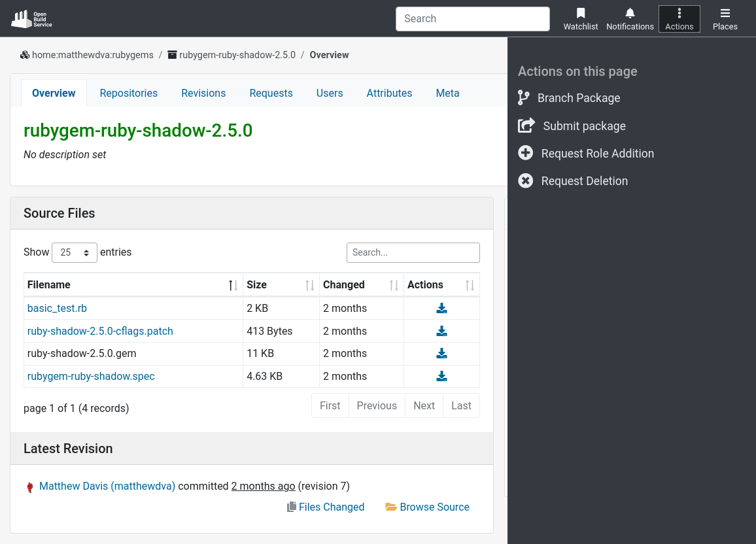Image resolution: width=756 pixels, height=544 pixels.
Task: Click the Browse Source link
Action: [434, 507]
